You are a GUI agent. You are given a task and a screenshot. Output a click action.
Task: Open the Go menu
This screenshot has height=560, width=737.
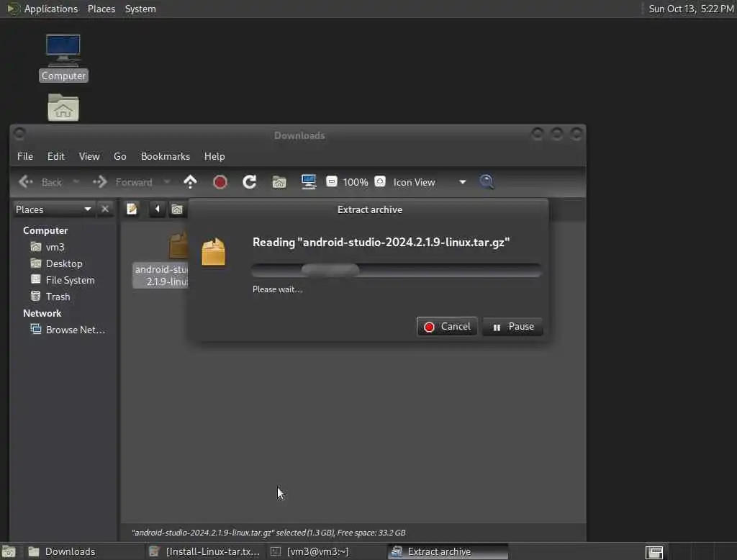[x=120, y=157]
